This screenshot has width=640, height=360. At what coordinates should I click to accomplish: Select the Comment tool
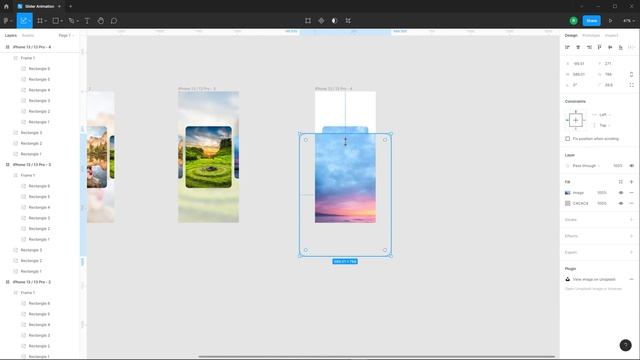[x=114, y=20]
